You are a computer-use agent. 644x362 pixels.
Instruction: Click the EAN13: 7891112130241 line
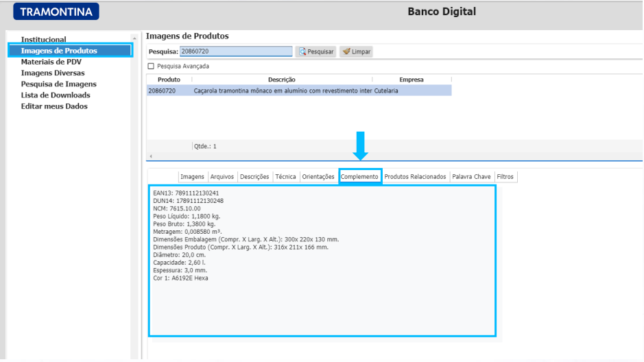(x=186, y=193)
